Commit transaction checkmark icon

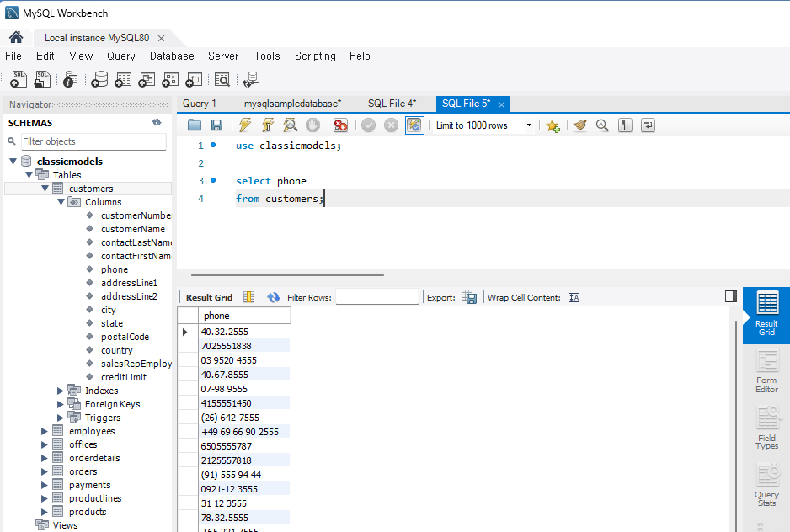[x=368, y=125]
